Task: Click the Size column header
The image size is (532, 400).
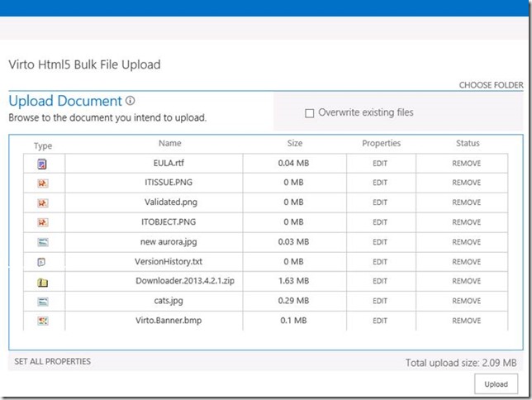Action: tap(295, 144)
